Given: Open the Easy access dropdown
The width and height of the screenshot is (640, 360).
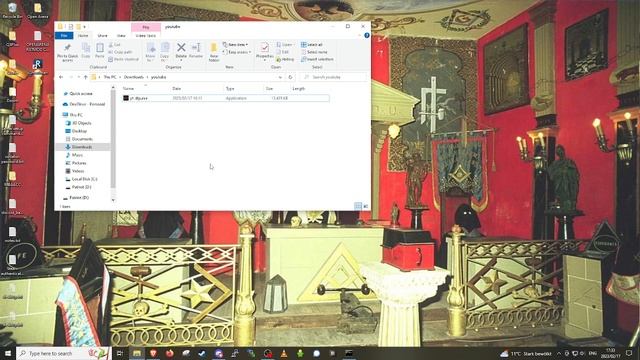Looking at the screenshot, I should tap(237, 52).
